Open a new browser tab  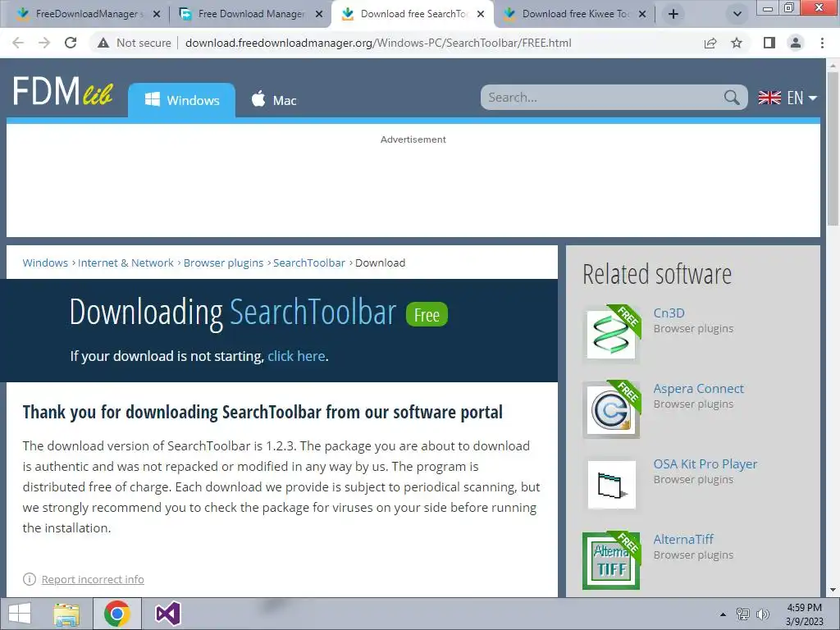click(673, 14)
